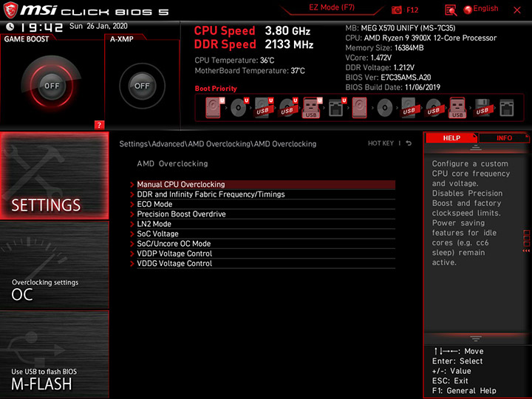Click the MSI dragon shield logo
Image resolution: width=532 pixels, height=399 pixels.
click(x=10, y=10)
